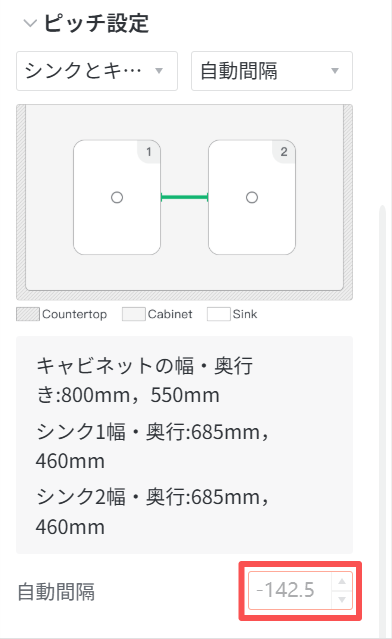
Task: Click the Cabinet legend swatch
Action: tap(134, 314)
